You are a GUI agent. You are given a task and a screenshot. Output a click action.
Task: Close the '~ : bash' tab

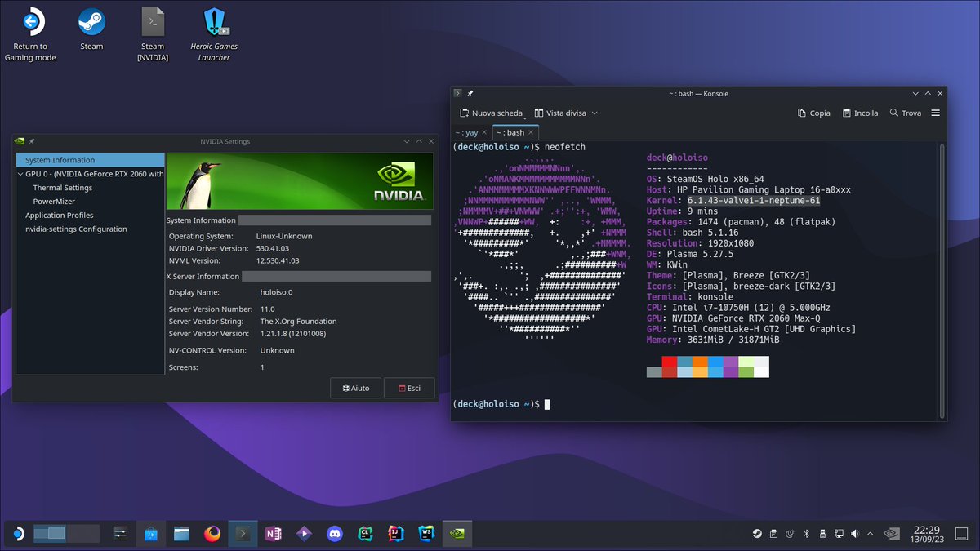tap(532, 132)
